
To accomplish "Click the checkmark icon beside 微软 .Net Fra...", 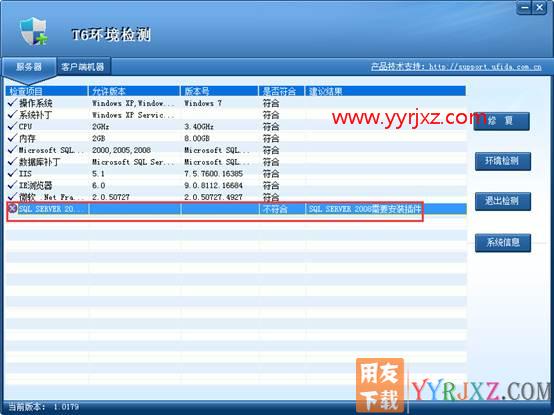I will point(12,196).
